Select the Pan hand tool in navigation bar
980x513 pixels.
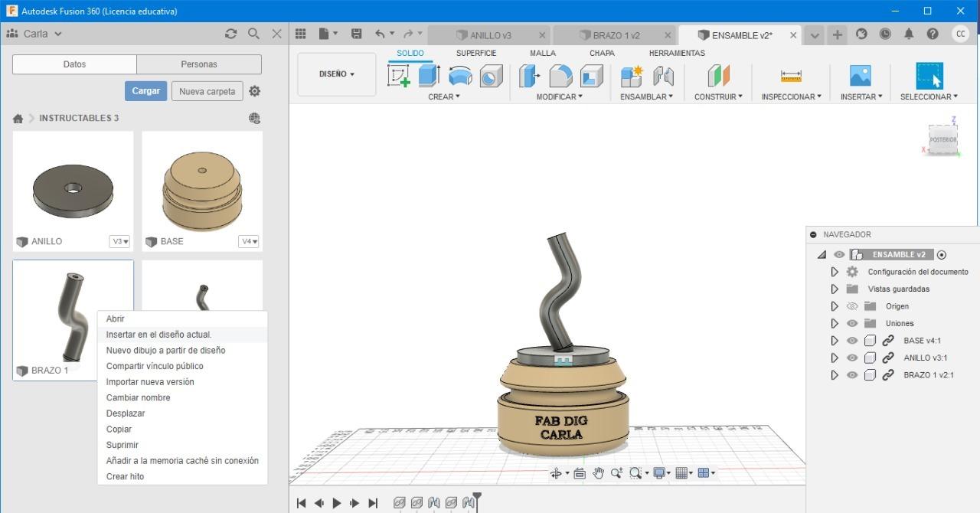click(598, 473)
